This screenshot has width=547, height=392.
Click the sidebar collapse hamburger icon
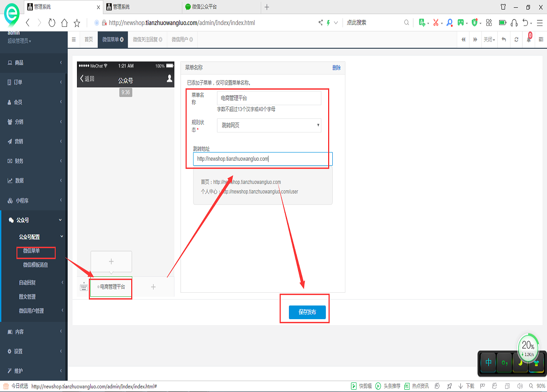[x=74, y=40]
